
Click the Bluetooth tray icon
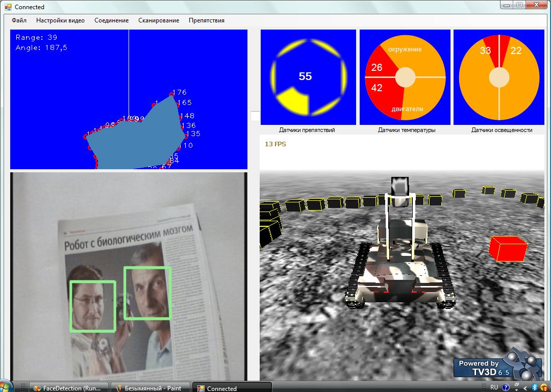pyautogui.click(x=535, y=388)
